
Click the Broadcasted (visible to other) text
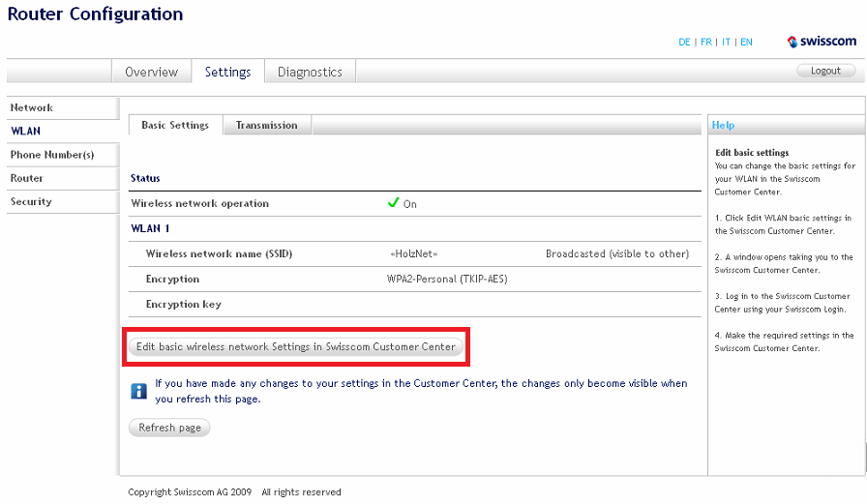(x=617, y=253)
